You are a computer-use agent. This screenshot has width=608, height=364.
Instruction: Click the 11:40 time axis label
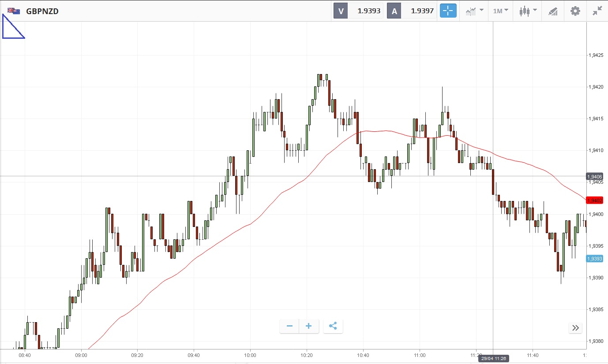(x=533, y=355)
